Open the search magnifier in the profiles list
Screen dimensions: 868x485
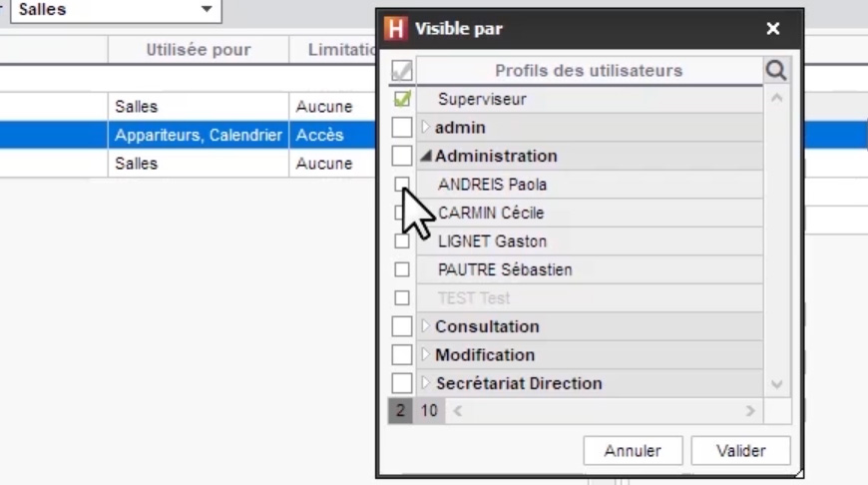(x=776, y=71)
